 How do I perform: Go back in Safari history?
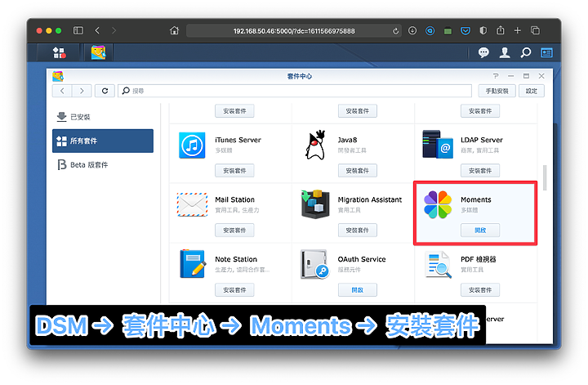click(97, 30)
